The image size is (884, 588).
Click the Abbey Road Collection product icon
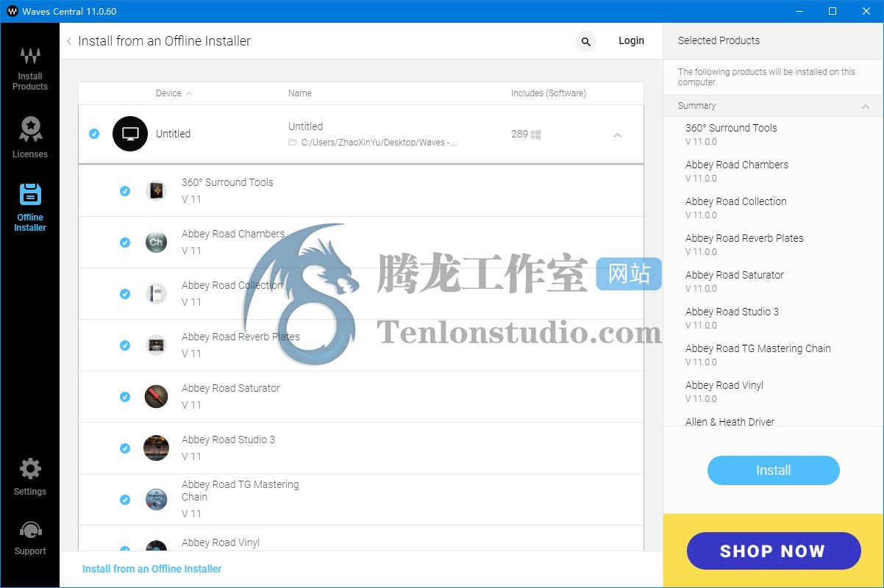point(156,294)
